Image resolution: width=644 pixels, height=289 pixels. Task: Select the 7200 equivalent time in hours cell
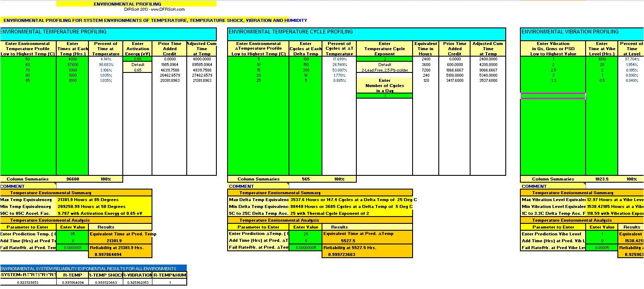click(425, 70)
